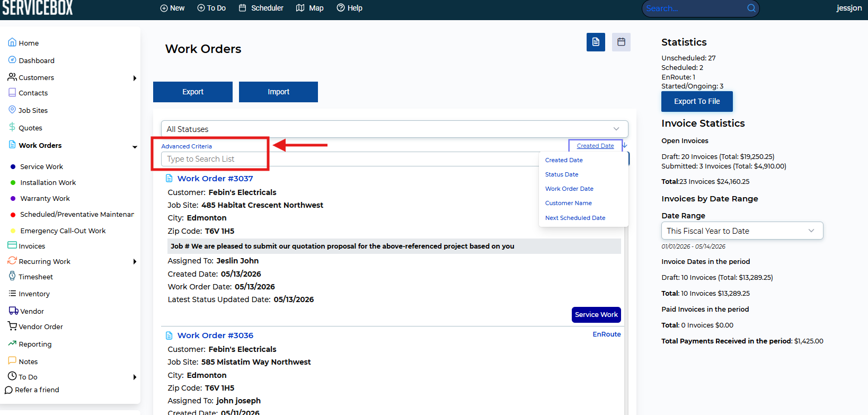
Task: Open Help in top bar
Action: point(350,8)
